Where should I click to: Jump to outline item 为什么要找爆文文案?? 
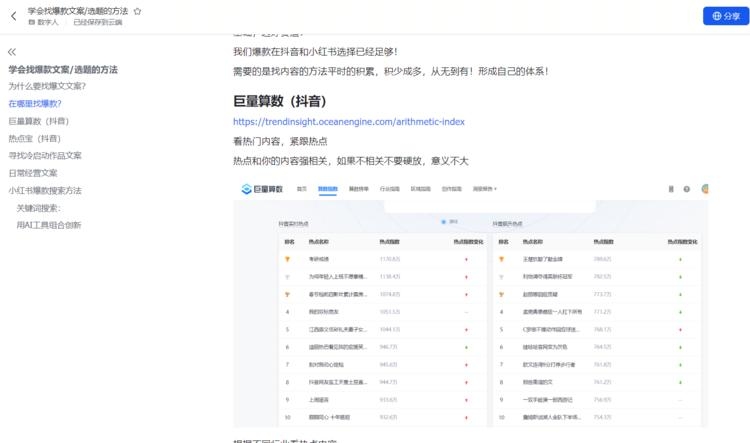click(x=47, y=86)
